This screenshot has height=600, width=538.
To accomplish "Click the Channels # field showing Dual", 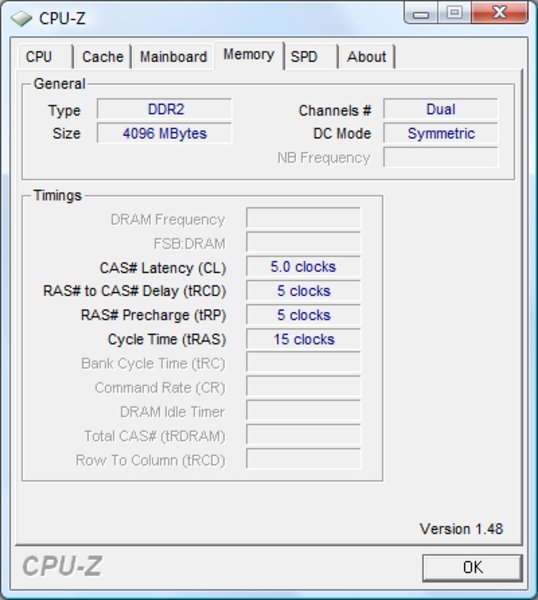I will point(441,109).
